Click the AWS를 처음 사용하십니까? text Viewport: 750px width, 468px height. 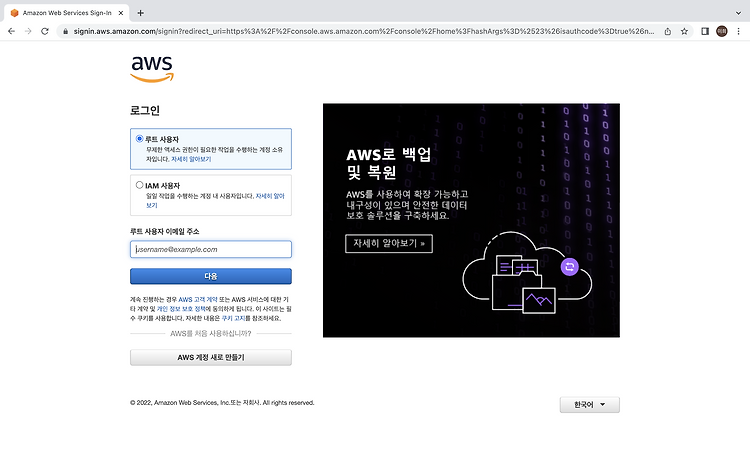210,334
